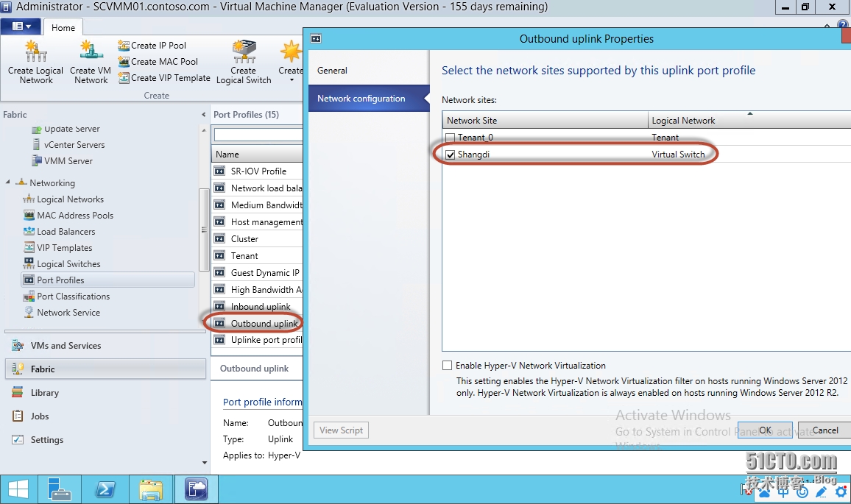Open Network configuration page

[x=369, y=99]
